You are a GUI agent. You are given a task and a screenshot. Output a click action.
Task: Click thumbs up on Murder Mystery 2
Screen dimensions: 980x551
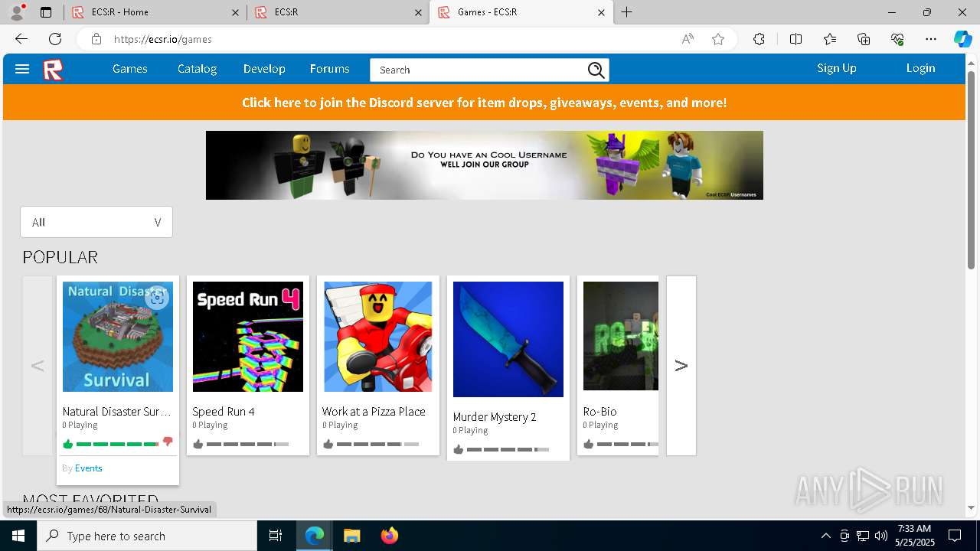[x=459, y=449]
